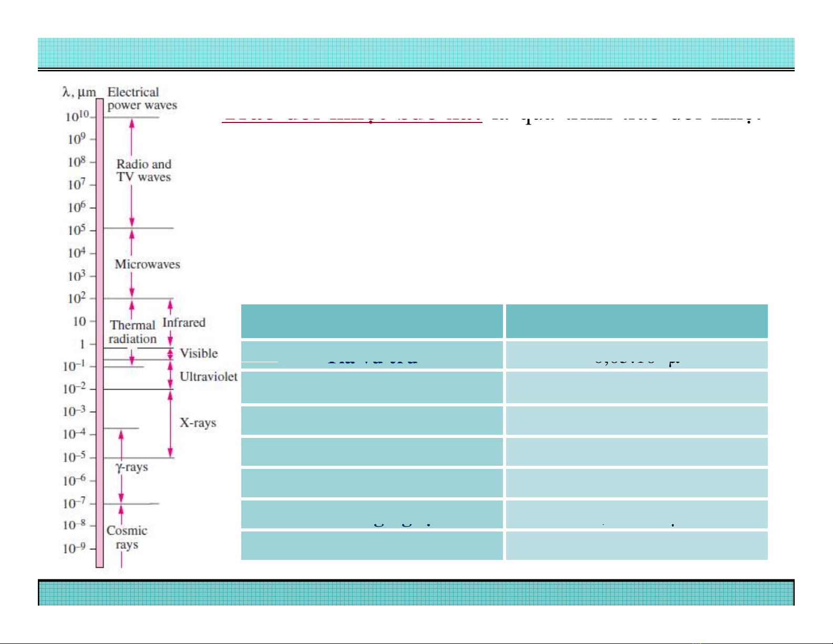The width and height of the screenshot is (833, 644).
Task: Click the 'Infrared' label
Action: click(x=184, y=322)
